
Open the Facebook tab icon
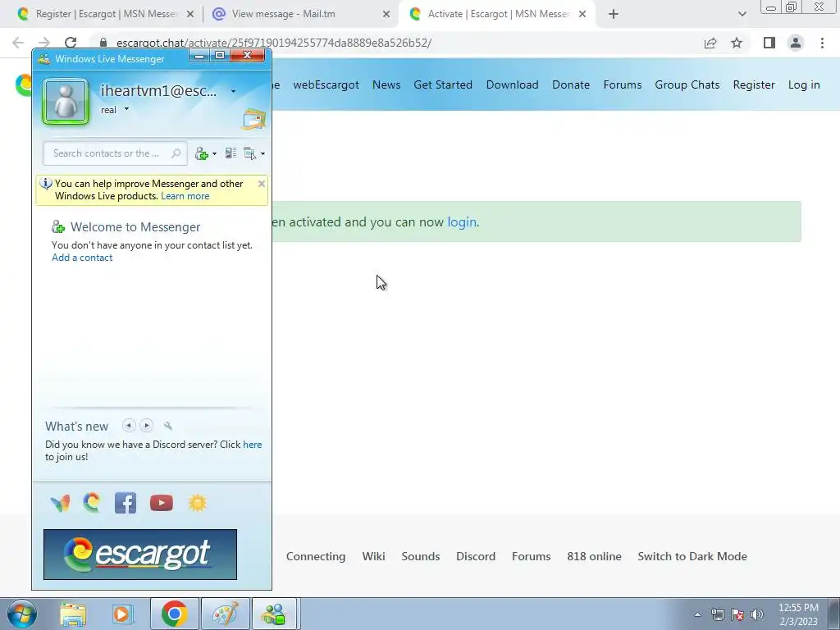tap(126, 503)
